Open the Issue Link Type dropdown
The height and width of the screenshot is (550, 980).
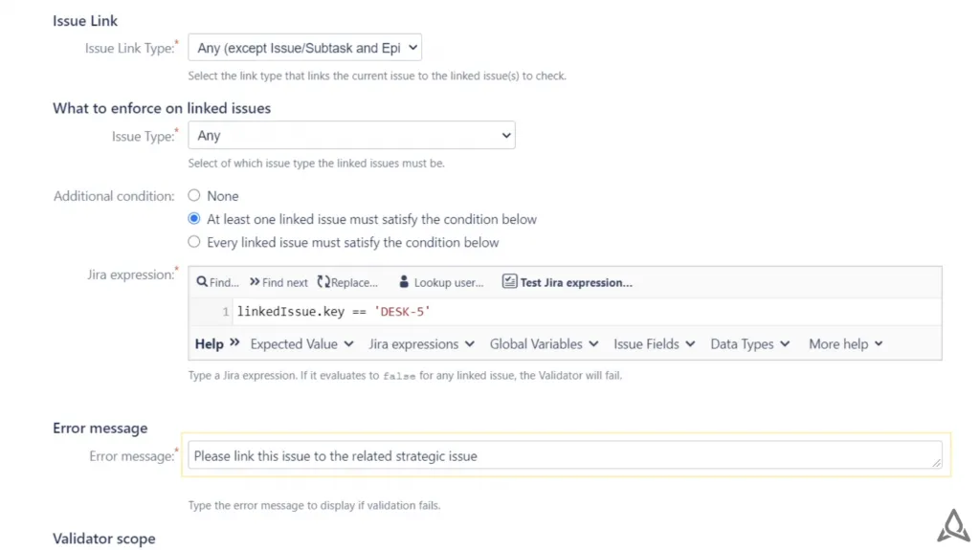pos(305,48)
